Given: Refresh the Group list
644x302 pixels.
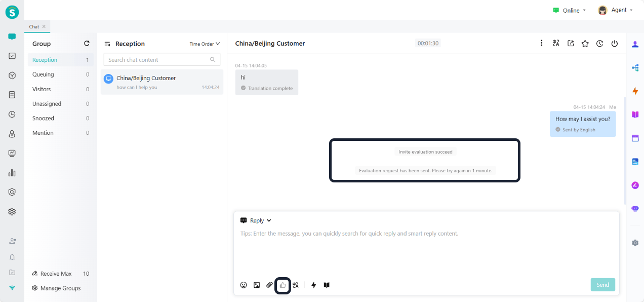Looking at the screenshot, I should pyautogui.click(x=87, y=44).
